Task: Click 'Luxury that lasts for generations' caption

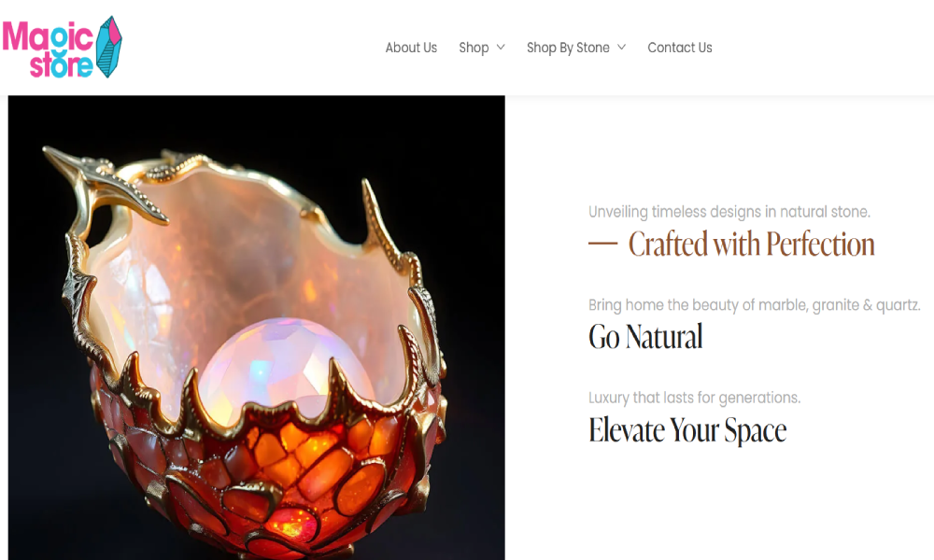Action: [x=695, y=398]
